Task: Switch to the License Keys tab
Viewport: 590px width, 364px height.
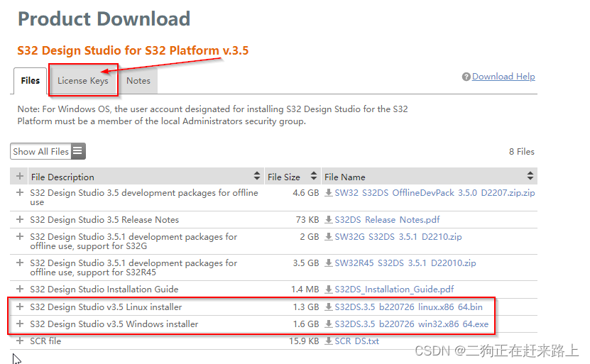Action: [83, 80]
